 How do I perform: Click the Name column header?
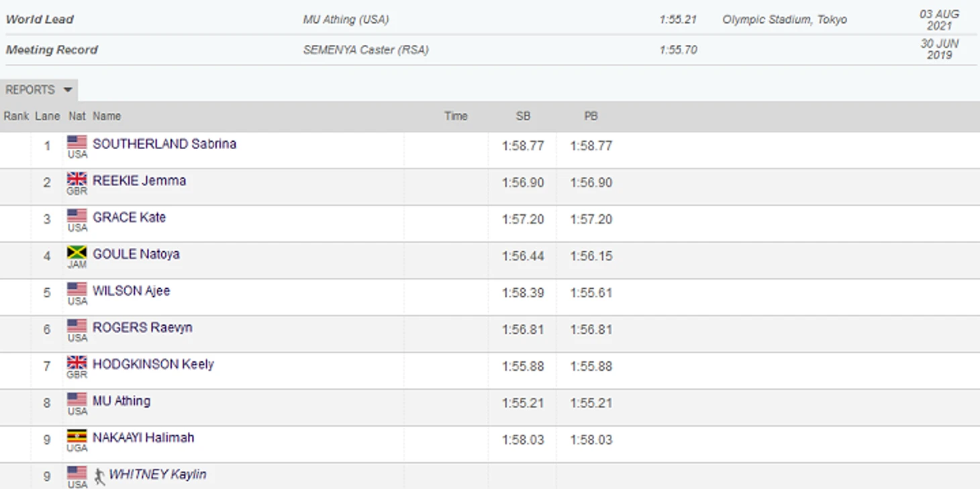(x=107, y=116)
